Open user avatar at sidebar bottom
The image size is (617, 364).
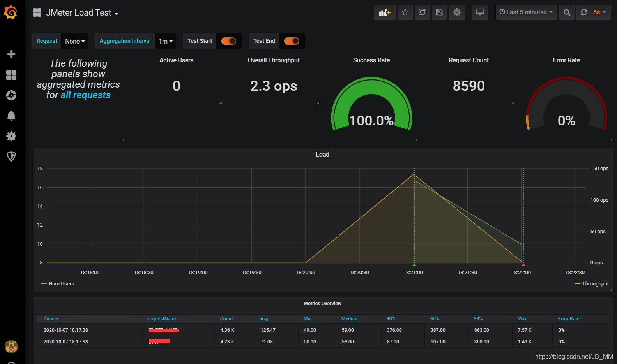(11, 346)
